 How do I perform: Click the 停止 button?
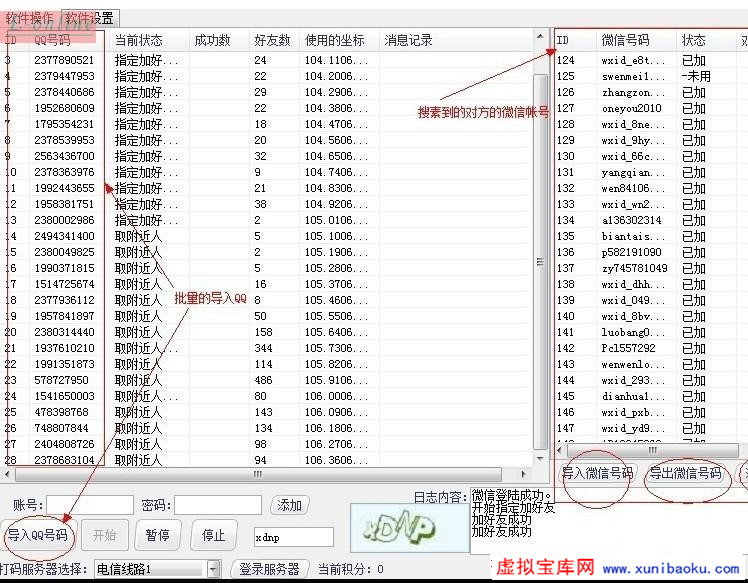pyautogui.click(x=213, y=535)
